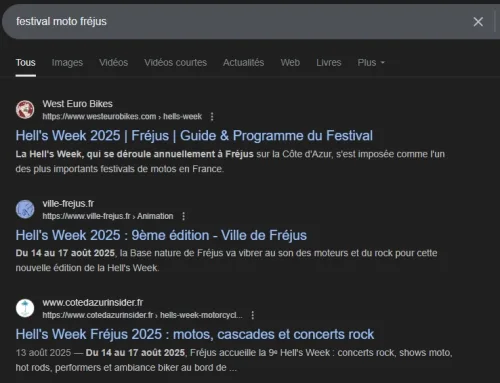Open 'Hell's Week 2025 | Fréjus | Guide & Programme' link

[194, 136]
